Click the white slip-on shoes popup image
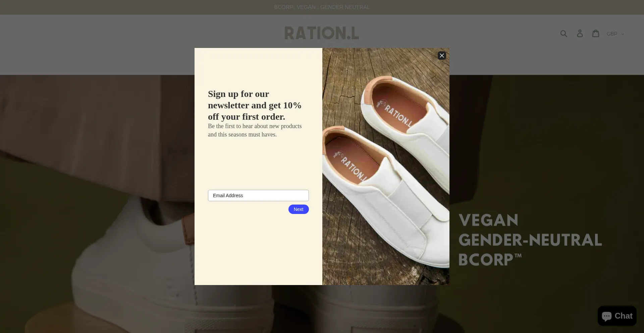Screen dimensions: 644x333 [386, 166]
